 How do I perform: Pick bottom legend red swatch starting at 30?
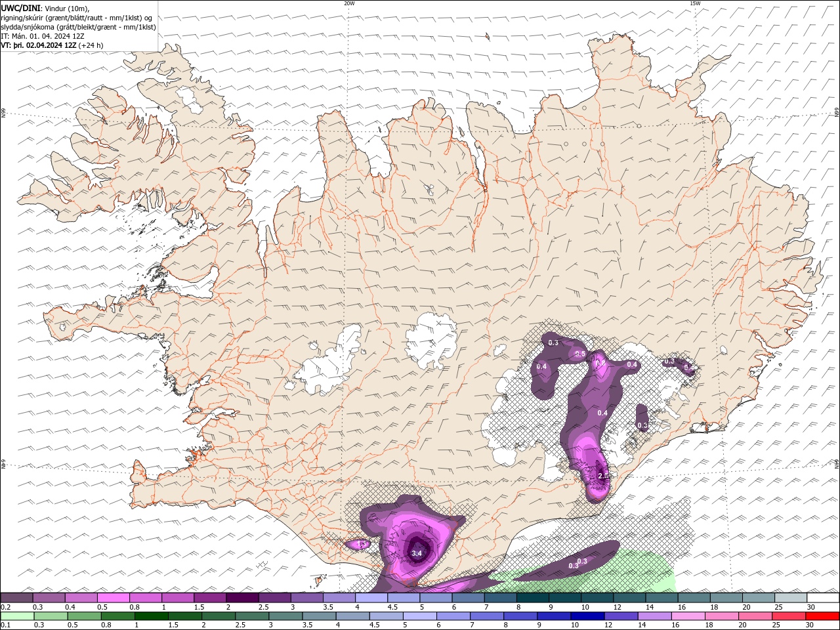coord(823,616)
